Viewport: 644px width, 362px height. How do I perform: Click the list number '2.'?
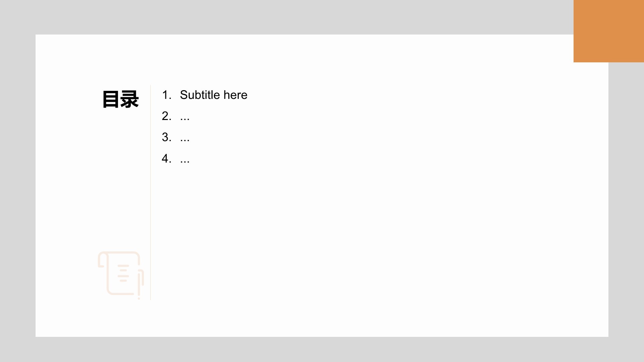pos(167,116)
